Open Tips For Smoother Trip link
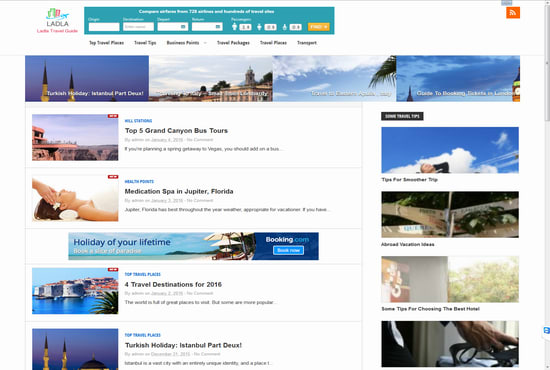This screenshot has width=550, height=370. tap(409, 180)
